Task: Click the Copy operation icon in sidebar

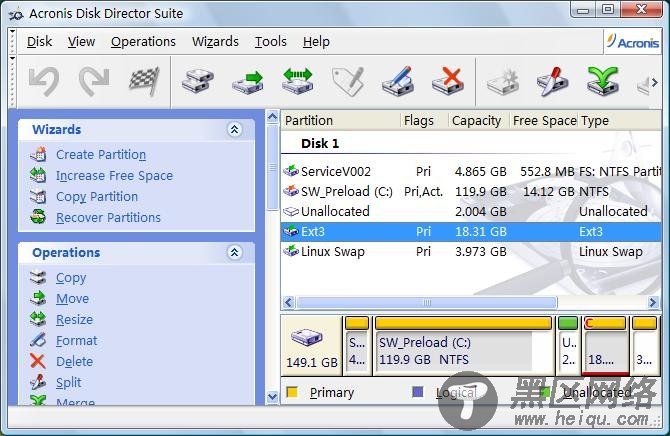Action: (38, 277)
